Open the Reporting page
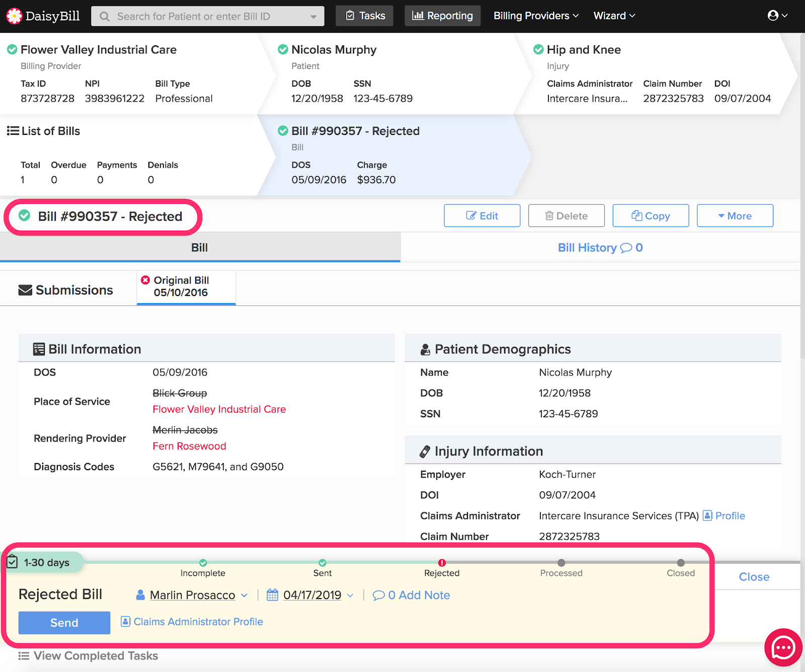This screenshot has width=805, height=672. coord(443,16)
